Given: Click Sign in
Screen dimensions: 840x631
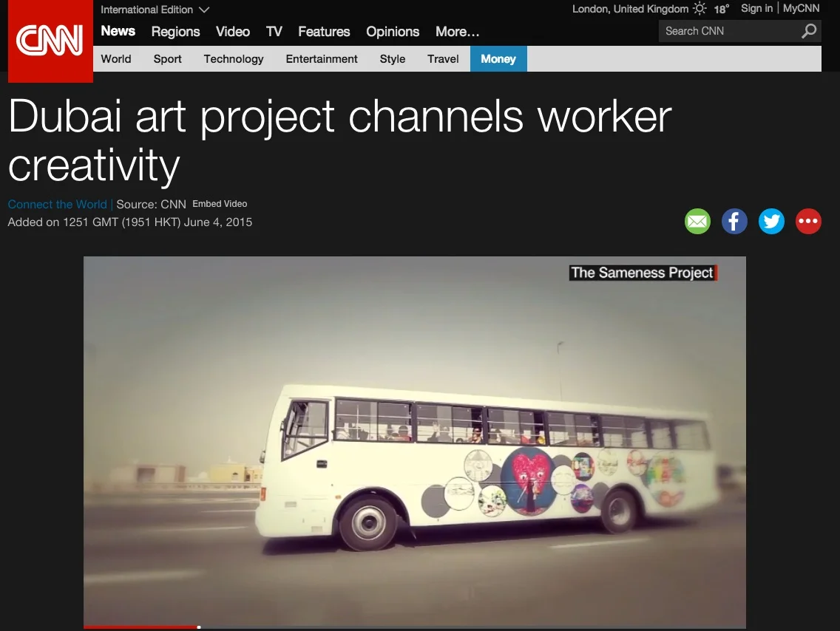Looking at the screenshot, I should (x=756, y=8).
